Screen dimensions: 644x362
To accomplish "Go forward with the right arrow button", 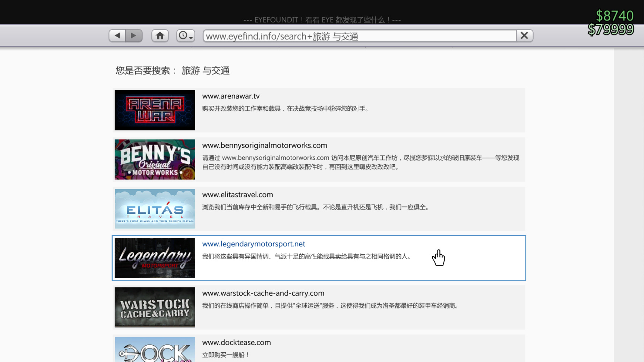I will [134, 36].
